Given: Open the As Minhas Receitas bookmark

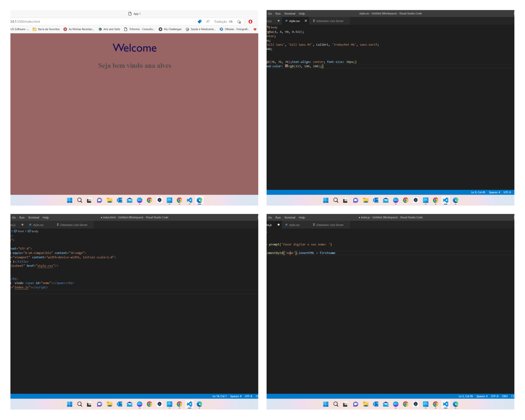Looking at the screenshot, I should 79,29.
